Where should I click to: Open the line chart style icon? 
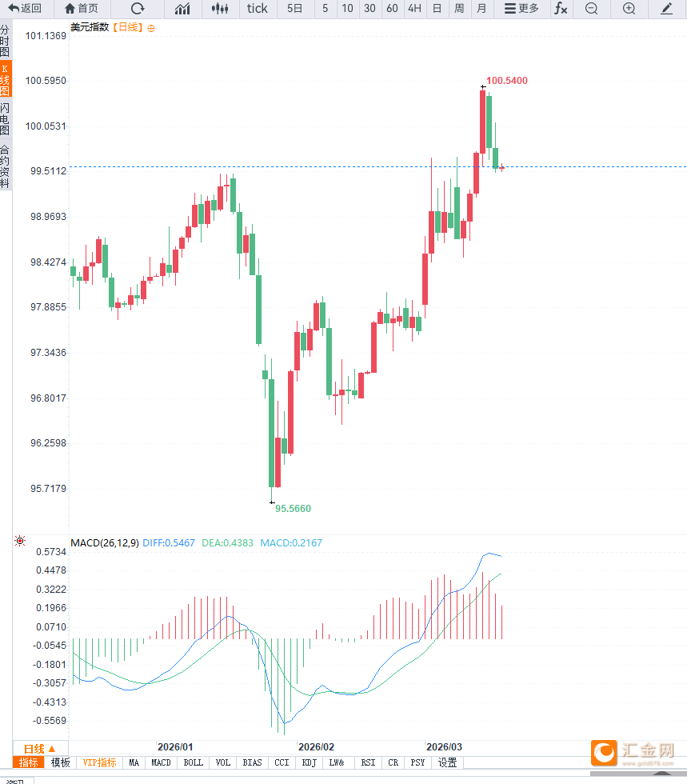coord(182,9)
